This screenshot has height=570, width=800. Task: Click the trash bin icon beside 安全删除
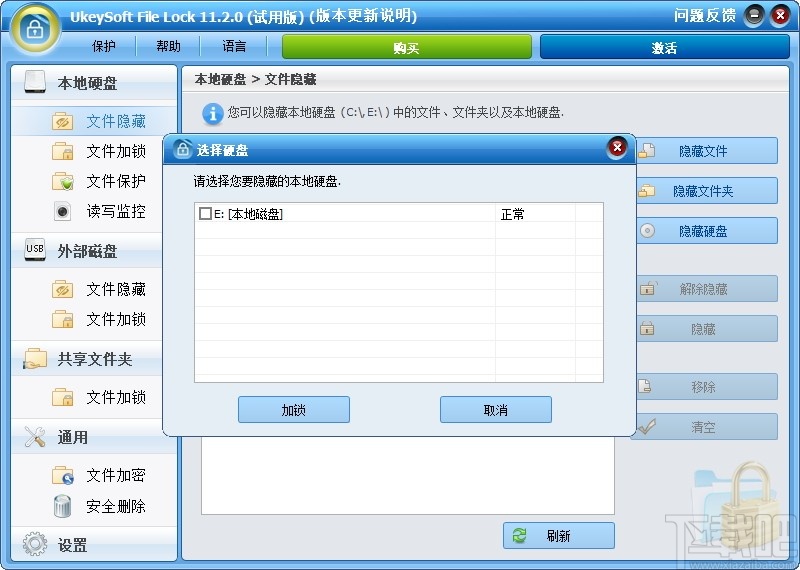click(x=62, y=506)
